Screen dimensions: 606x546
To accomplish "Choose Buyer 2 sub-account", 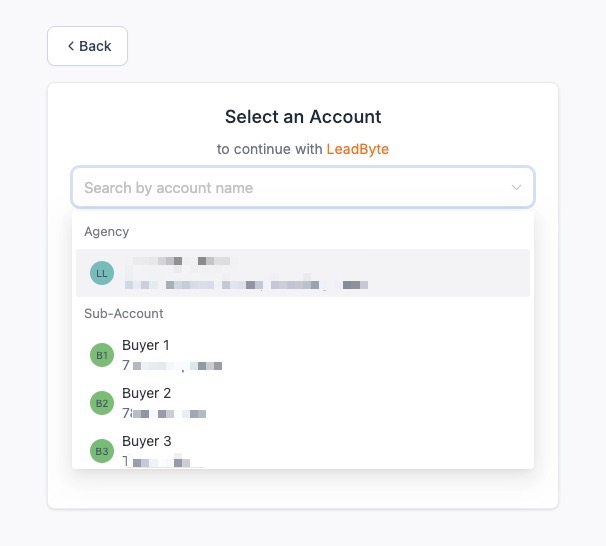I will pyautogui.click(x=303, y=403).
